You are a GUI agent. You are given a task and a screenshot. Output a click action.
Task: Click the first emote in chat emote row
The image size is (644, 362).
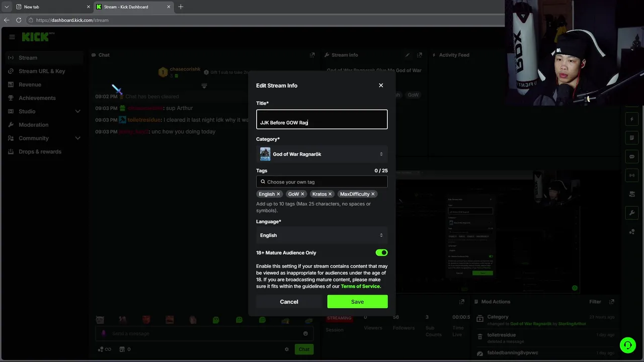click(100, 320)
